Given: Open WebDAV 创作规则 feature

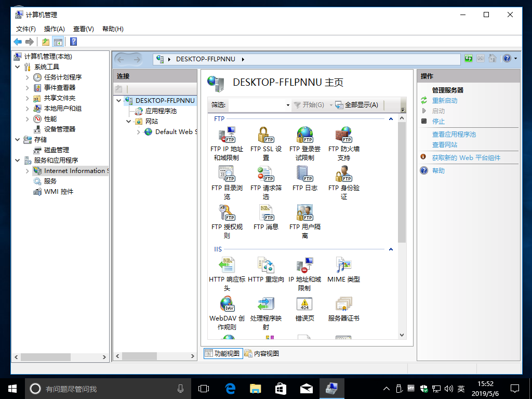Looking at the screenshot, I should click(227, 313).
